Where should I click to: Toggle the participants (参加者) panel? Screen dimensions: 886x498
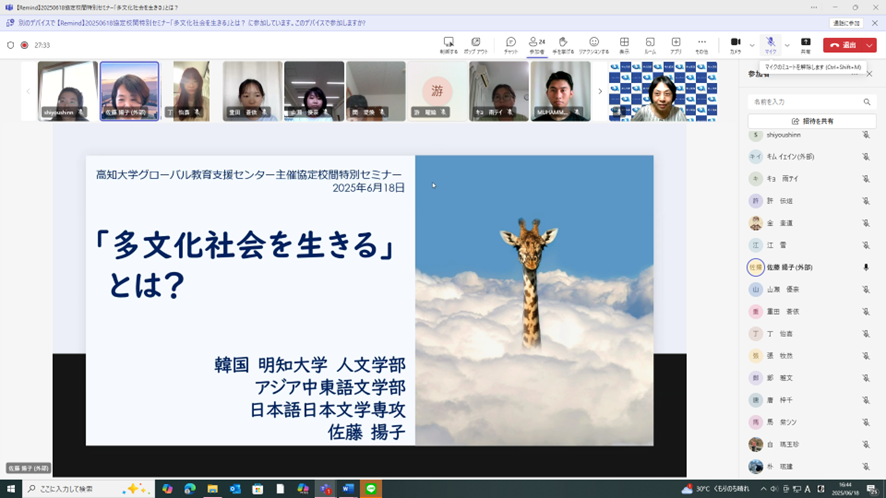click(537, 44)
